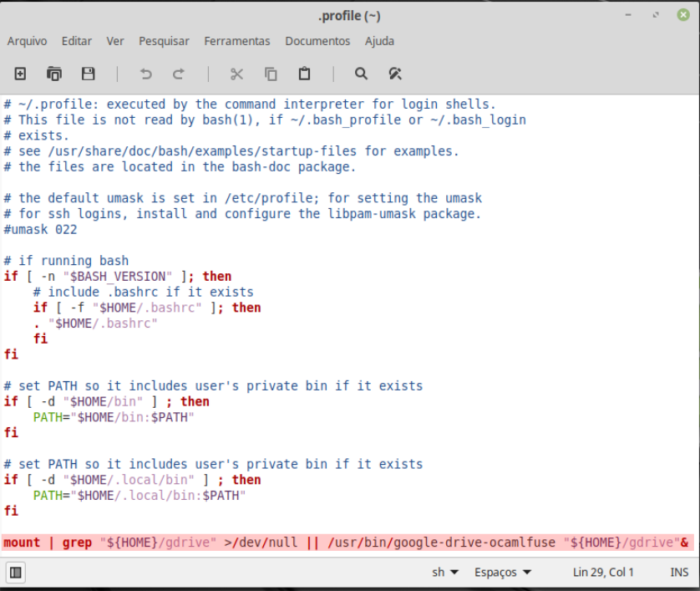700x591 pixels.
Task: Open a file using toolbar icon
Action: 54,74
